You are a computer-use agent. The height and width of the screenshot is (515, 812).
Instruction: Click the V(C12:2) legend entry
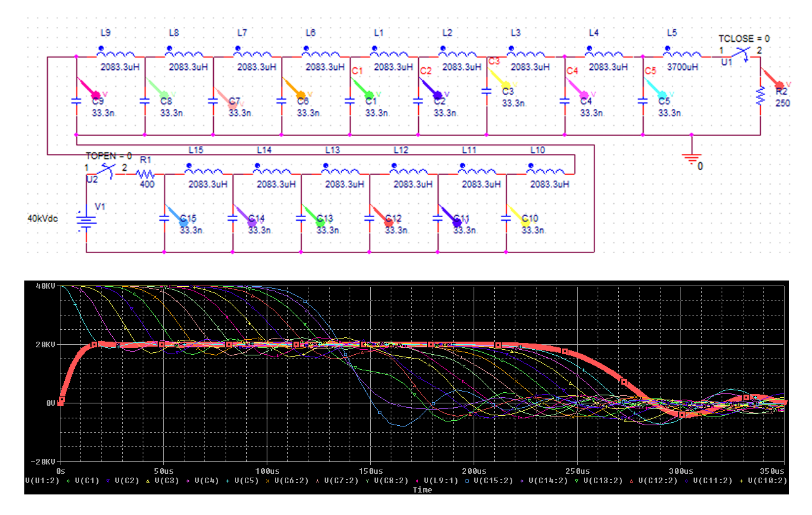click(657, 481)
